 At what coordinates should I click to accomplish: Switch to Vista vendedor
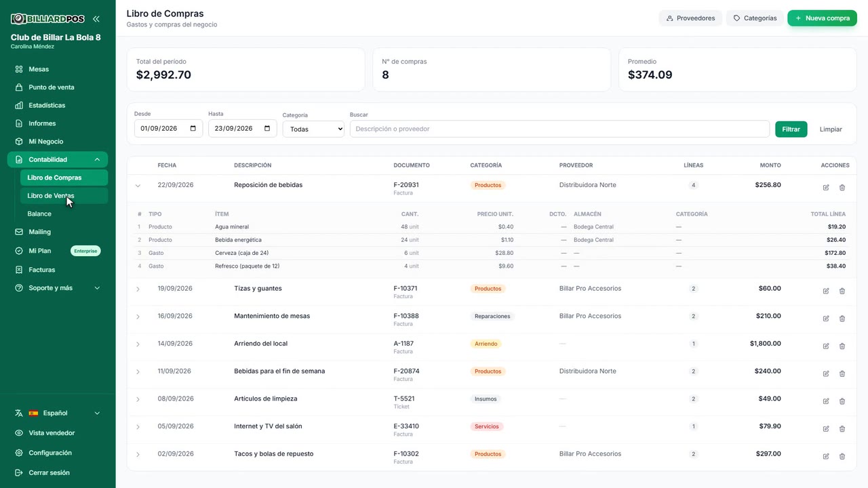(x=58, y=433)
